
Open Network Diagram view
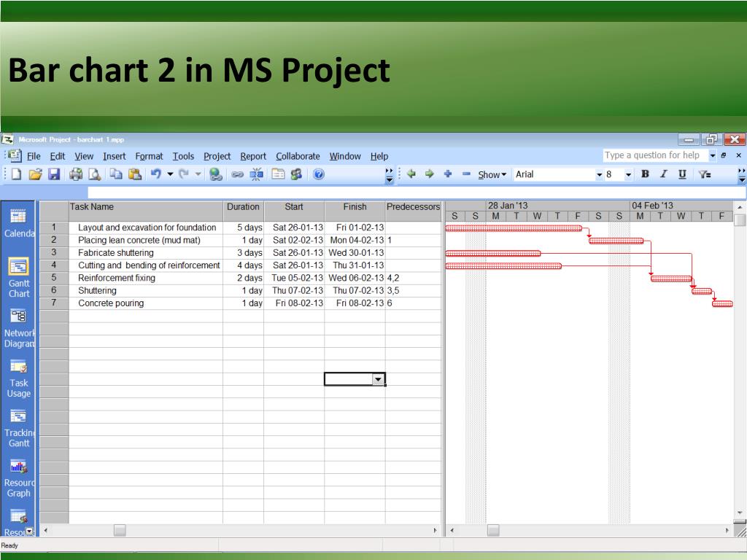pyautogui.click(x=18, y=329)
